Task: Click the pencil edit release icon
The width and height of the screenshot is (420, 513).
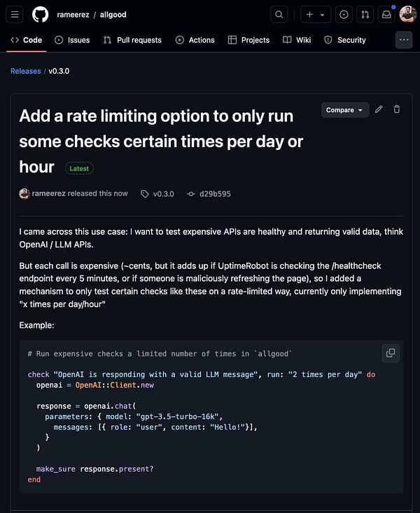Action: [379, 109]
